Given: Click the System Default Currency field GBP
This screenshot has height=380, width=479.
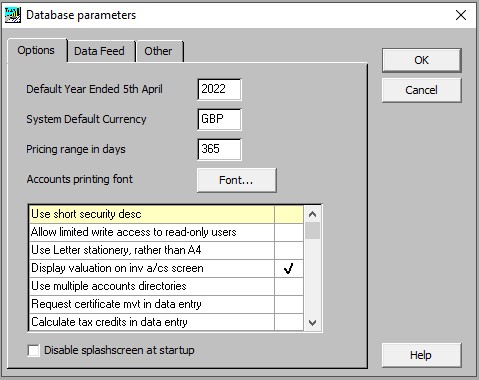Looking at the screenshot, I should 219,119.
